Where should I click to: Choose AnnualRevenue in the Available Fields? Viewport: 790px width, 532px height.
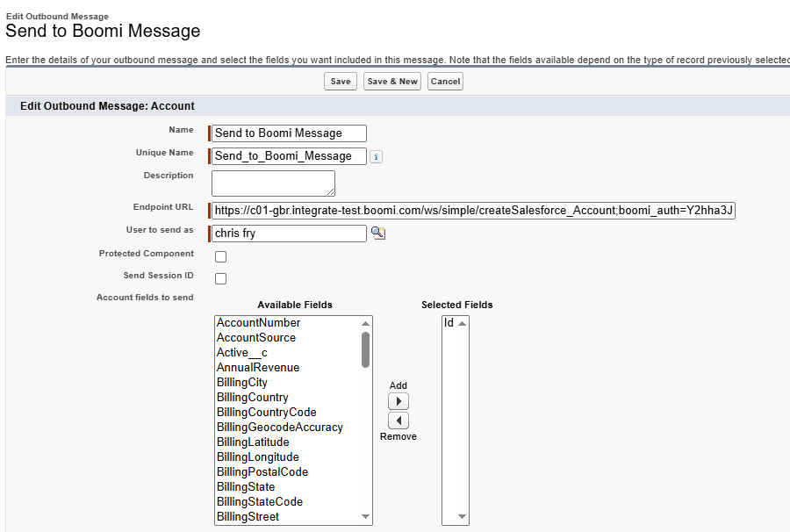click(x=258, y=368)
